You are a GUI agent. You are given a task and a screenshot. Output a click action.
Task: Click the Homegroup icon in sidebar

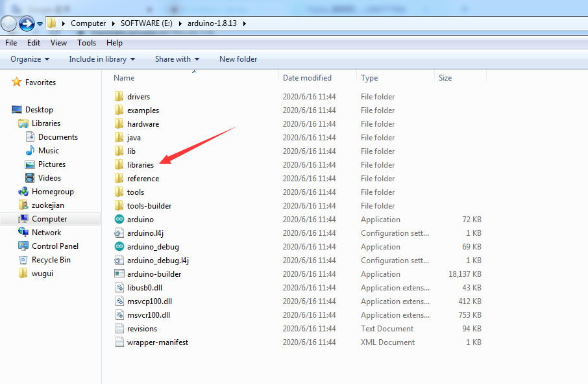coord(23,192)
